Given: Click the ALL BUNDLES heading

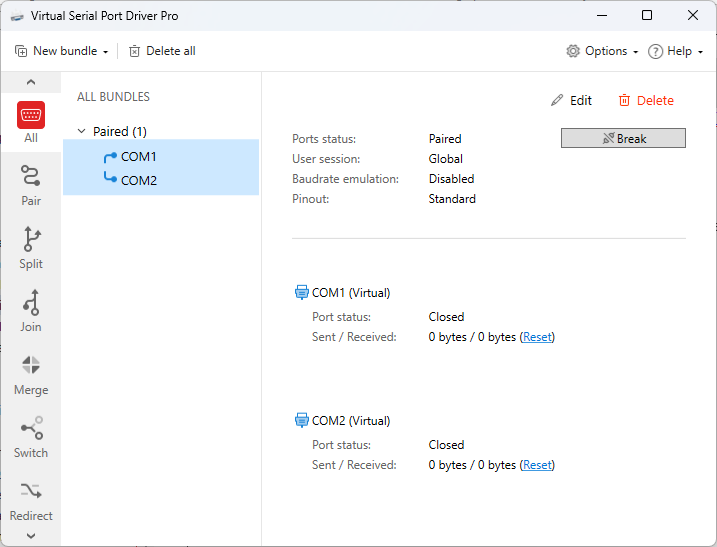Looking at the screenshot, I should 113,97.
